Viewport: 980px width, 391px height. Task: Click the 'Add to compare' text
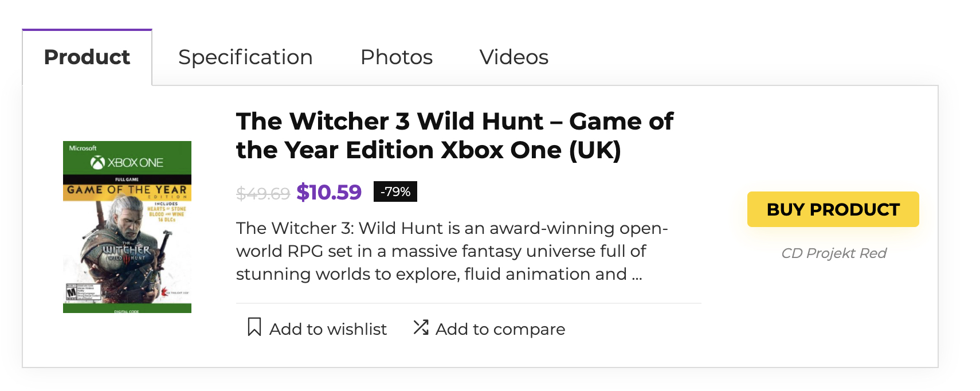[500, 329]
